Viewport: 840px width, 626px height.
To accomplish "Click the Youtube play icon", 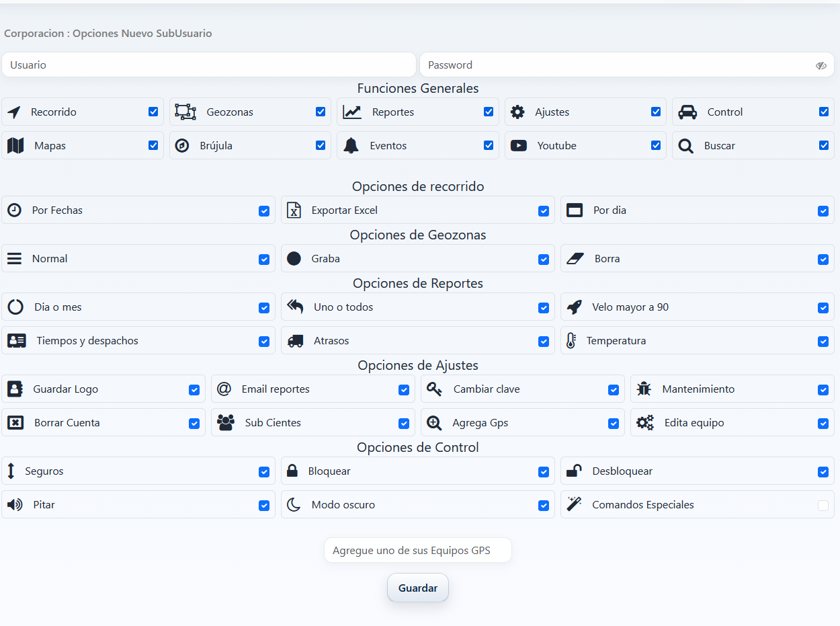I will pyautogui.click(x=519, y=146).
